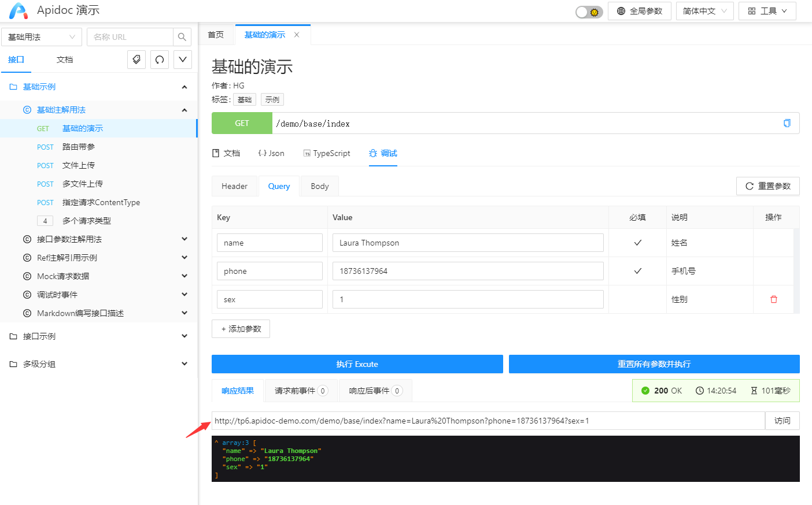This screenshot has height=505, width=812.
Task: Open the TypeScript tab
Action: (x=327, y=153)
